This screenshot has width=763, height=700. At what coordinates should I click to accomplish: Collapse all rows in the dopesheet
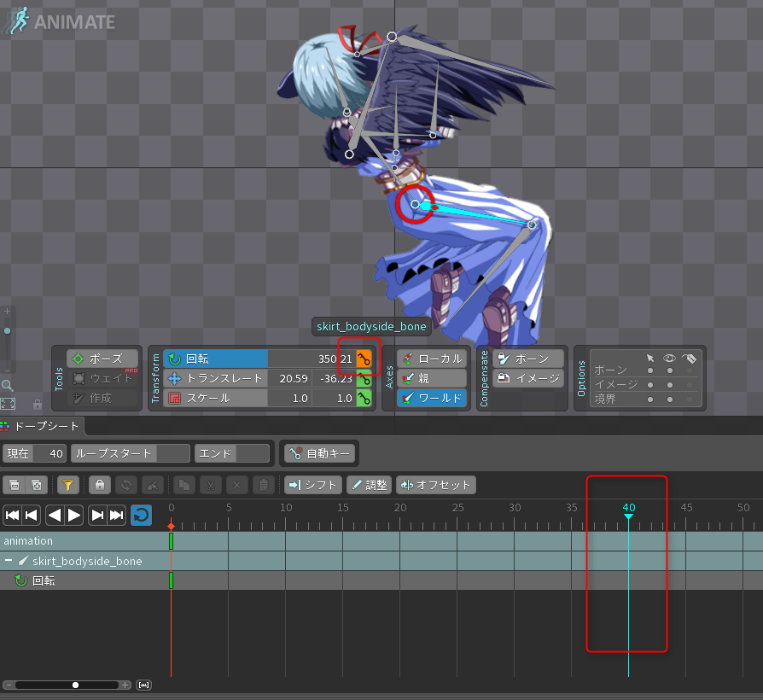[x=15, y=485]
